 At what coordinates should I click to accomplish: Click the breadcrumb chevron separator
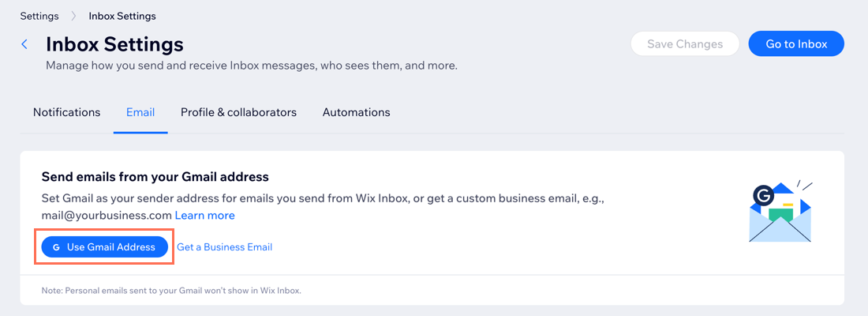[73, 16]
